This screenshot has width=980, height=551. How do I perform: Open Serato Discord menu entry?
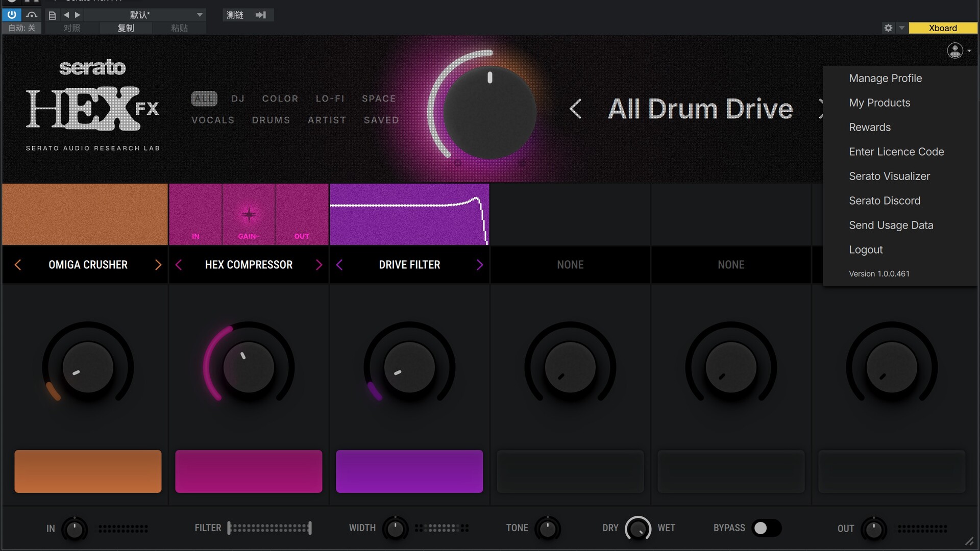click(885, 201)
